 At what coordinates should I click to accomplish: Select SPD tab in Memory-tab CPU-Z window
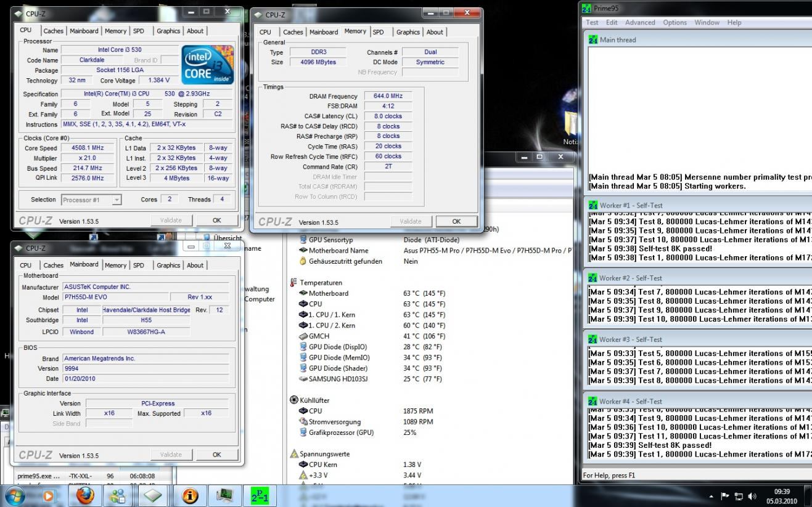[378, 32]
